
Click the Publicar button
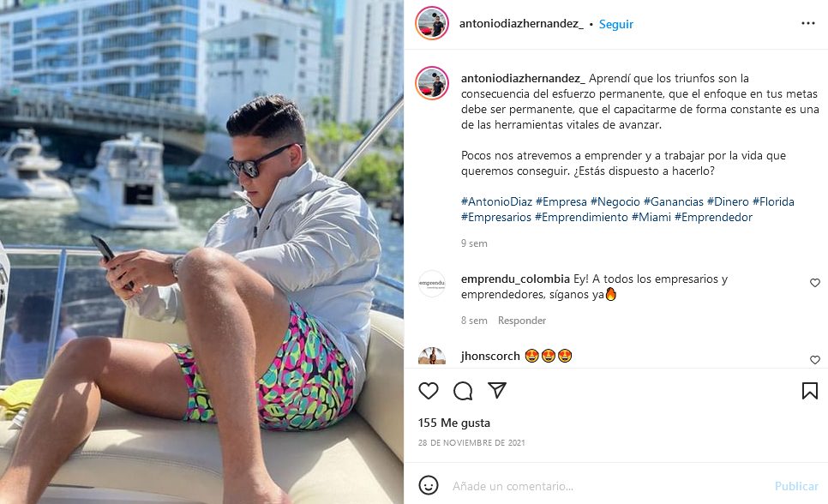click(796, 486)
